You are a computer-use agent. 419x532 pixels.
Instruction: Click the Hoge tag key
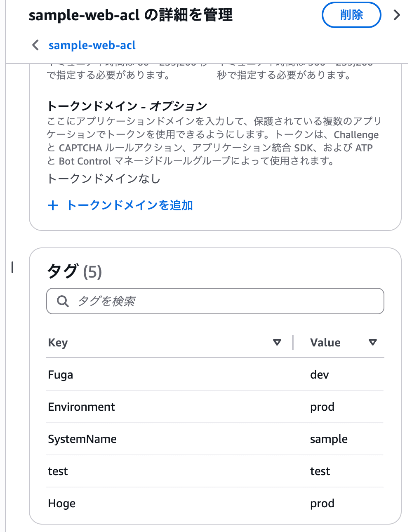(61, 503)
